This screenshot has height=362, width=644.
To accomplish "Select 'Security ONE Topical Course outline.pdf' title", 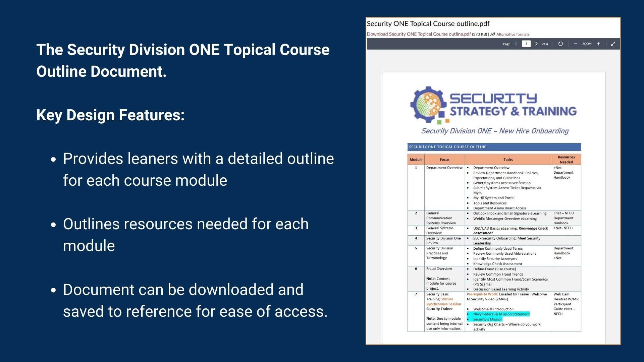I will pos(428,24).
